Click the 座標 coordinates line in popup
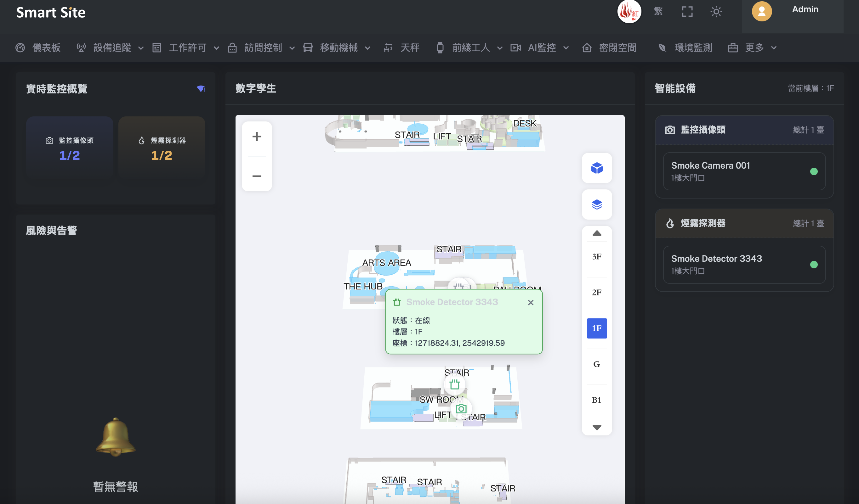This screenshot has width=859, height=504. (448, 343)
